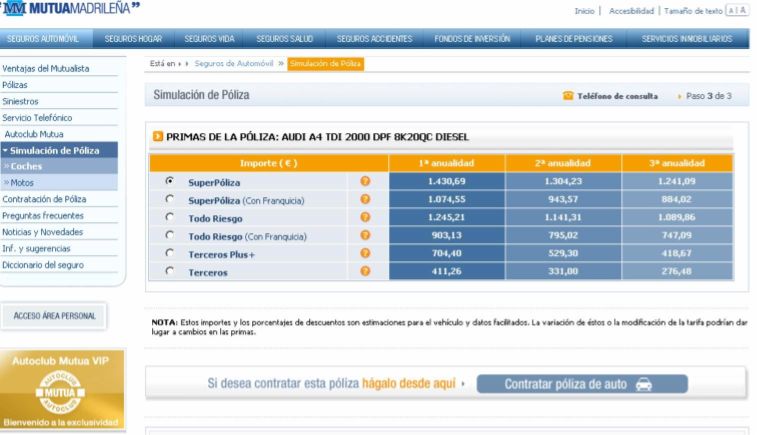Open help icon for SuperPóliza (Con Franquicia)

[x=365, y=199]
